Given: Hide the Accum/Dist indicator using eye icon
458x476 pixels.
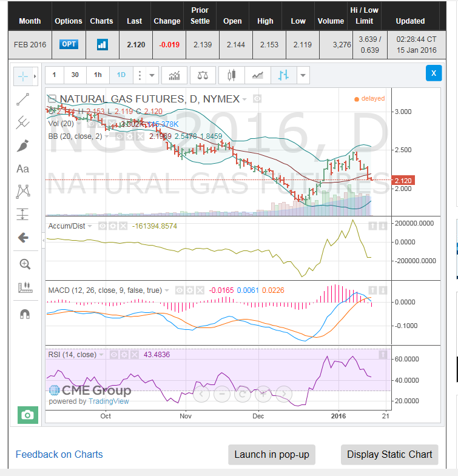Looking at the screenshot, I should (103, 226).
